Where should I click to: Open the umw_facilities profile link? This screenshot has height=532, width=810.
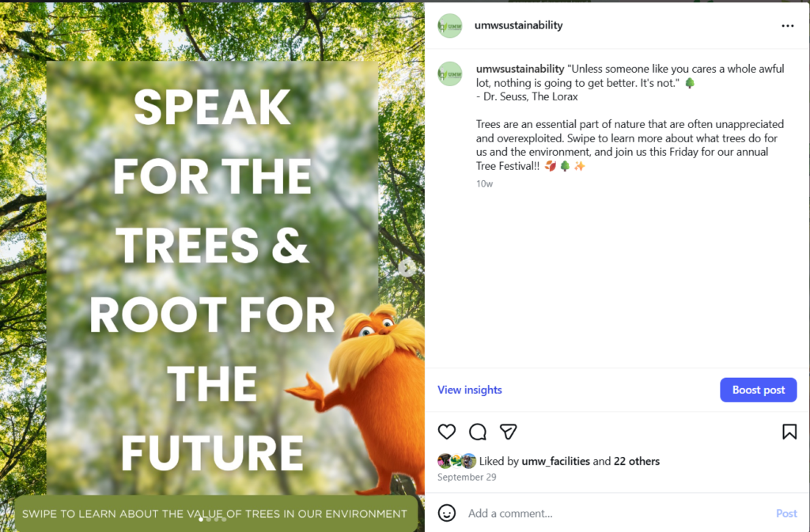coord(555,461)
